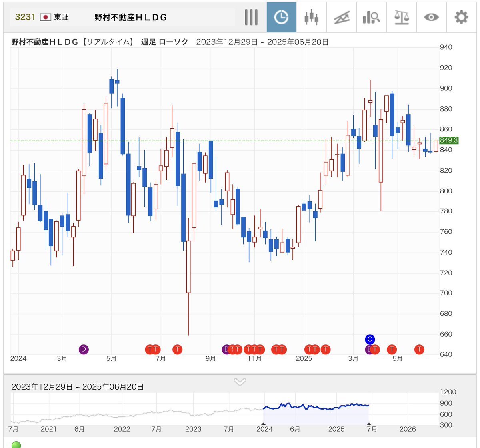This screenshot has height=448, width=480.
Task: Click the range end handle near 7月 2025
Action: click(x=369, y=423)
